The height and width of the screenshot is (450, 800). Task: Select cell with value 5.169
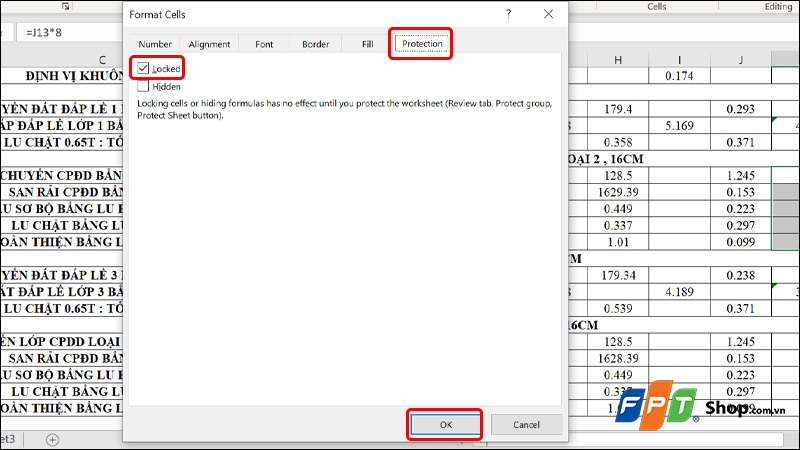point(679,126)
